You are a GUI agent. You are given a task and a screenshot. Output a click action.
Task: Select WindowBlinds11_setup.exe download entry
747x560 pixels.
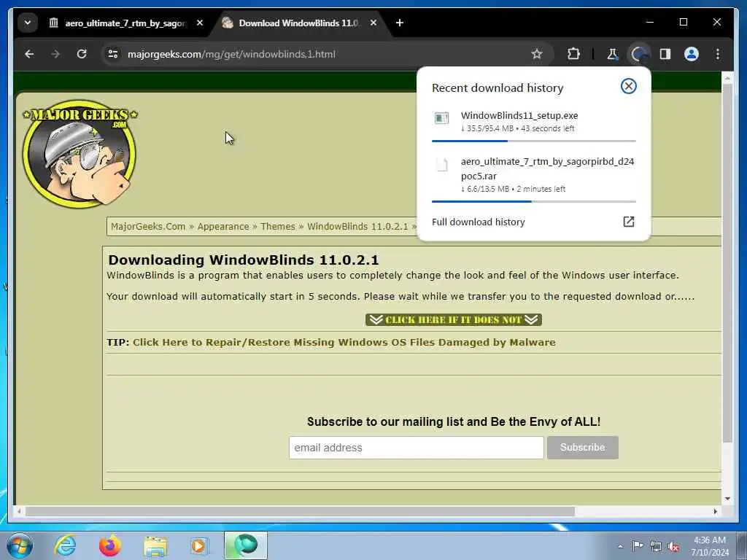(x=533, y=125)
